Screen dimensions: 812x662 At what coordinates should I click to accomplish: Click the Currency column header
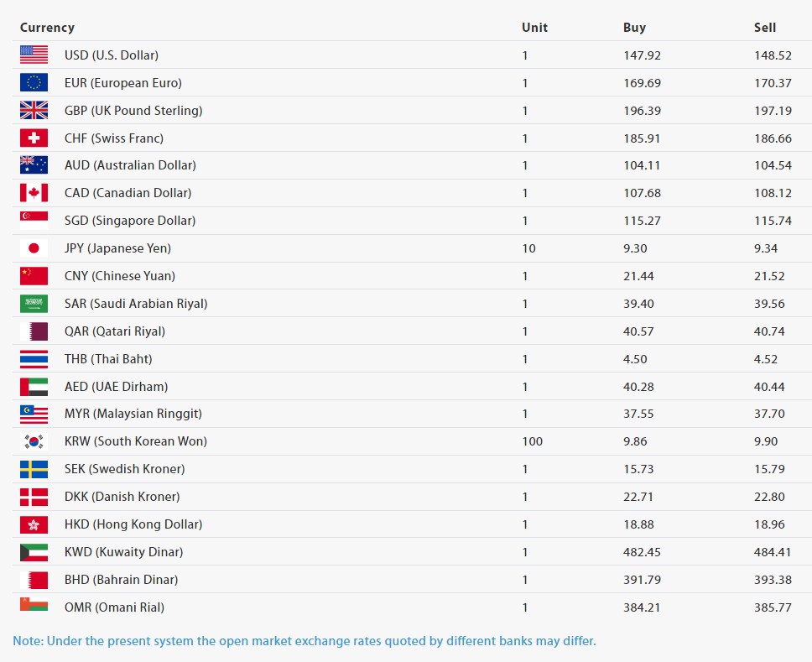click(x=47, y=28)
